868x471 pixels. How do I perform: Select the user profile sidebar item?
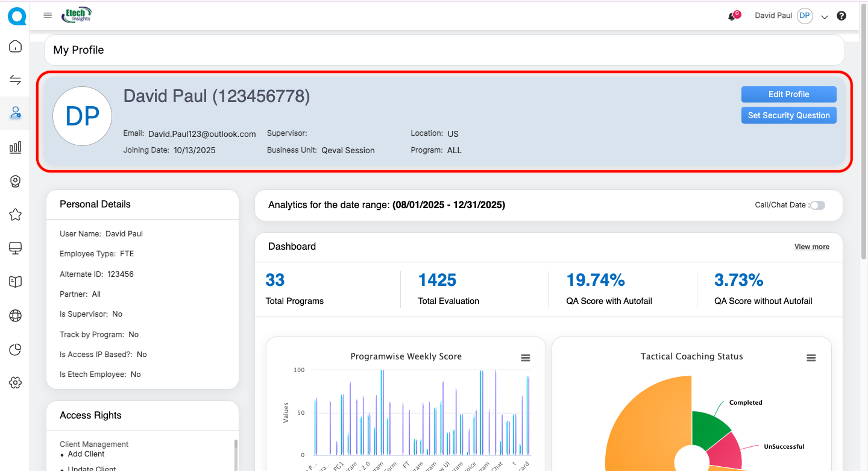click(x=16, y=113)
